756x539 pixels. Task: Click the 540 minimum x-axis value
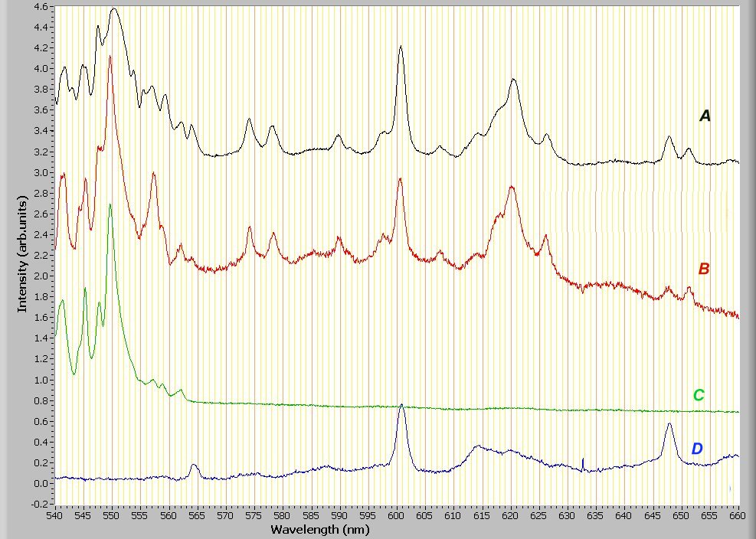pos(55,517)
